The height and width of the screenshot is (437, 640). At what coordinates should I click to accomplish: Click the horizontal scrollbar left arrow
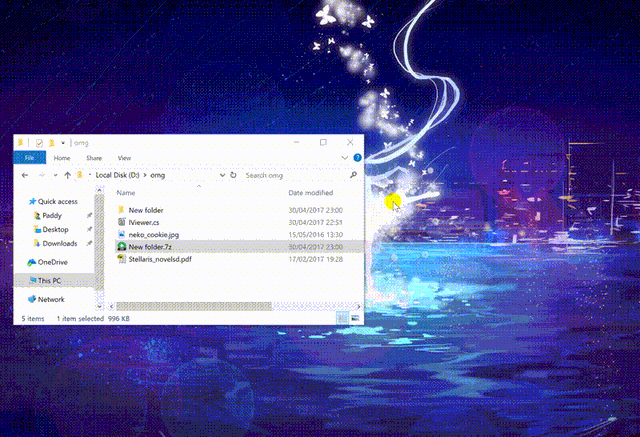tap(111, 306)
